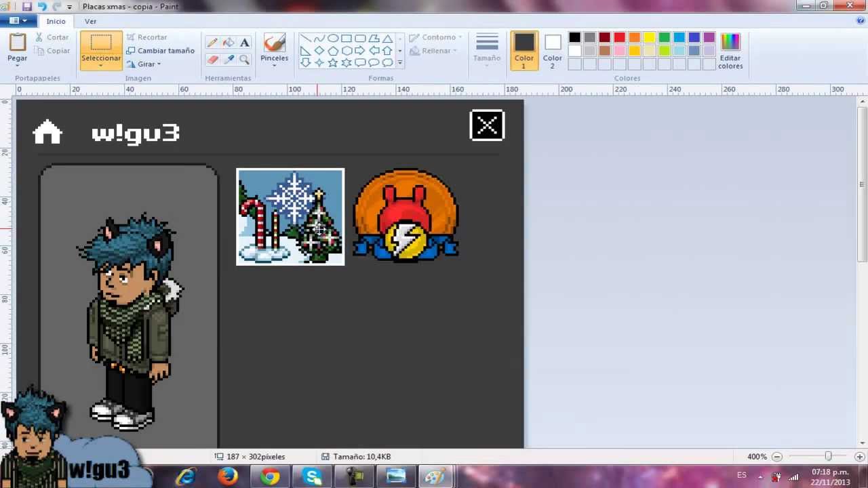
Task: Customize Quick Access Toolbar dropdown arrow
Action: [69, 7]
